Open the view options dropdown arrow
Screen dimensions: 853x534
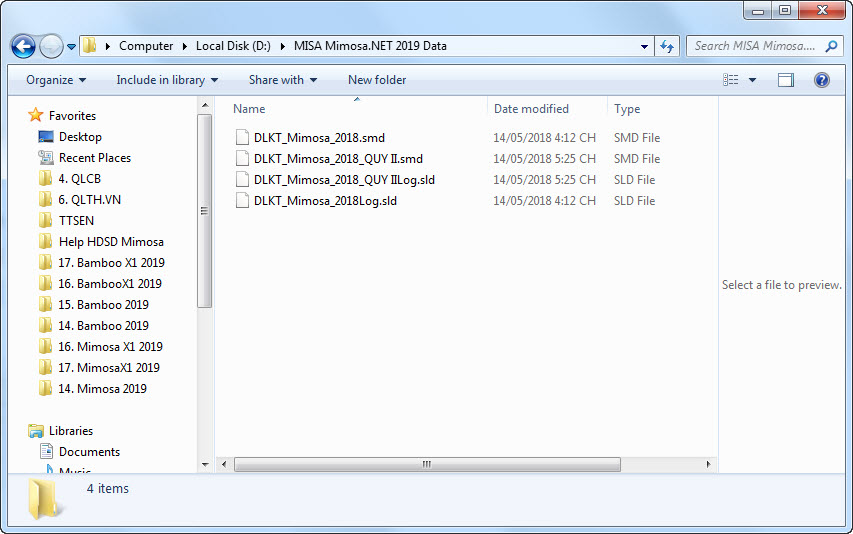pos(752,80)
